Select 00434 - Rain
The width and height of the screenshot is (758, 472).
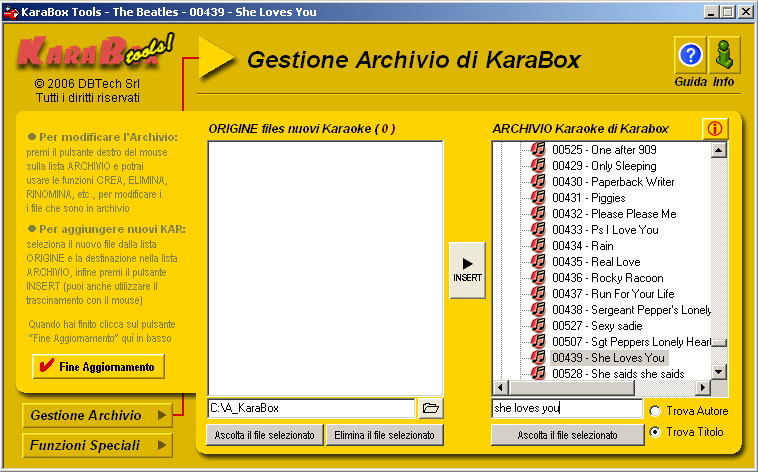(x=583, y=245)
